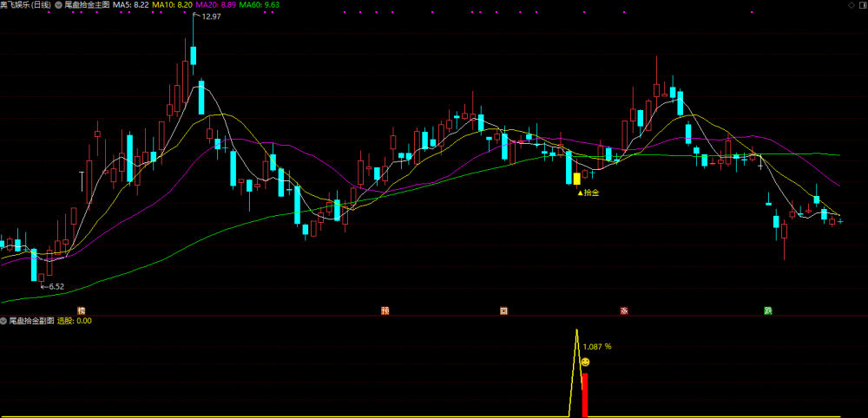The height and width of the screenshot is (418, 868).
Task: Expand the 尾盘拾金主图 indicator dropdown arrow
Action: pos(59,4)
